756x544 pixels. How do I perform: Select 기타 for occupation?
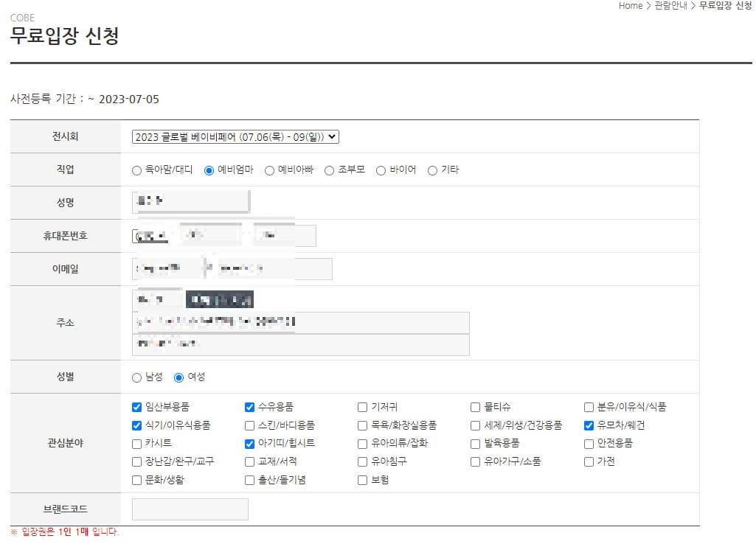(431, 170)
